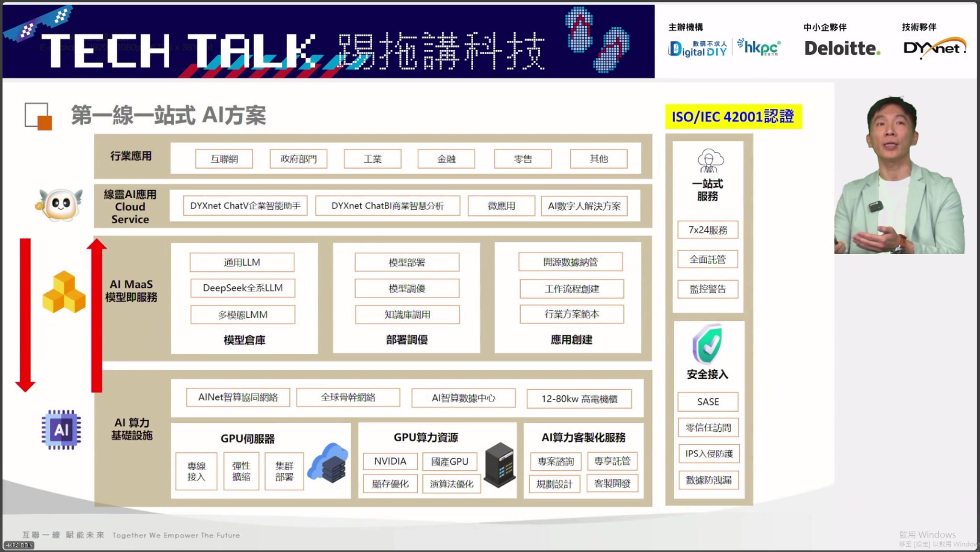Click the 專享託管 box
Screen dimensions: 980x552
click(x=612, y=461)
